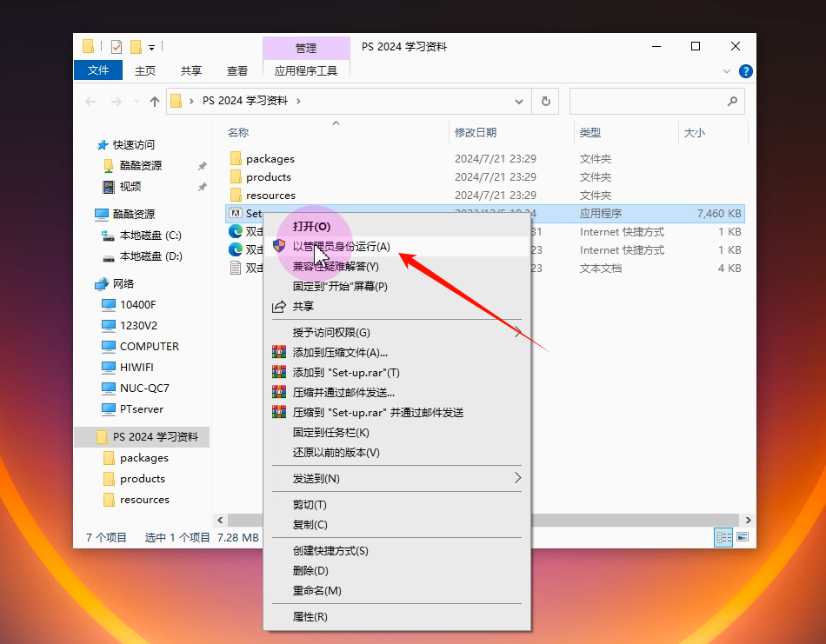
Task: Sort by the Date modified column header
Action: click(x=476, y=132)
